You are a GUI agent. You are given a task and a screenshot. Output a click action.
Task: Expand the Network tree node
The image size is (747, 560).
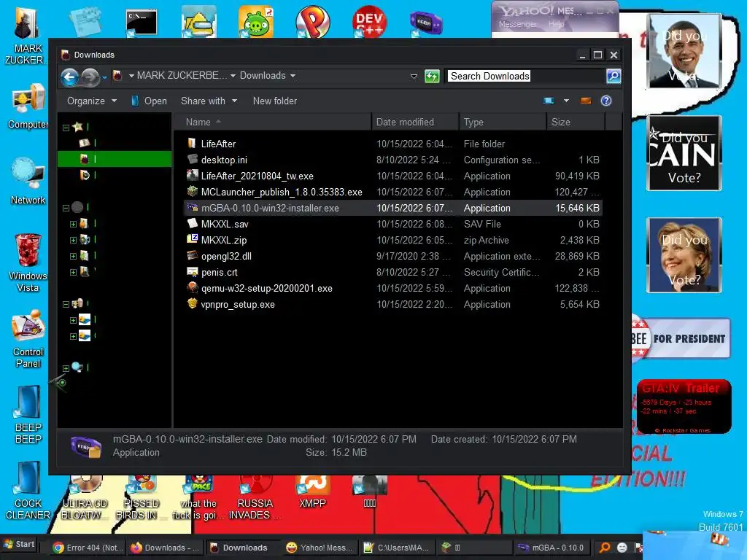tap(66, 368)
